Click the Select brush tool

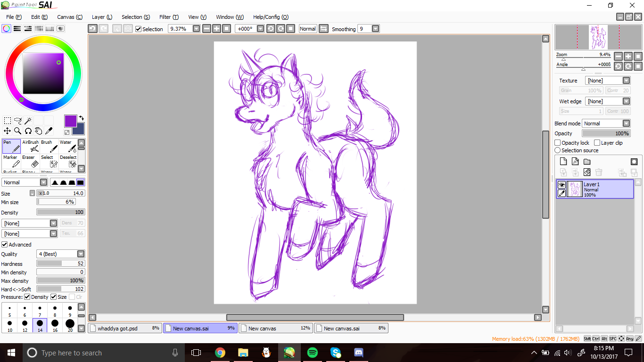tap(49, 162)
